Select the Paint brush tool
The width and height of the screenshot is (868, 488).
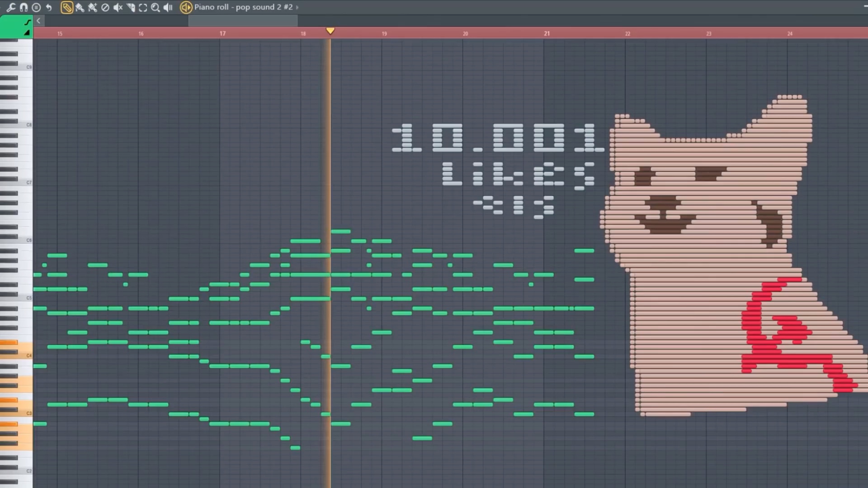80,7
